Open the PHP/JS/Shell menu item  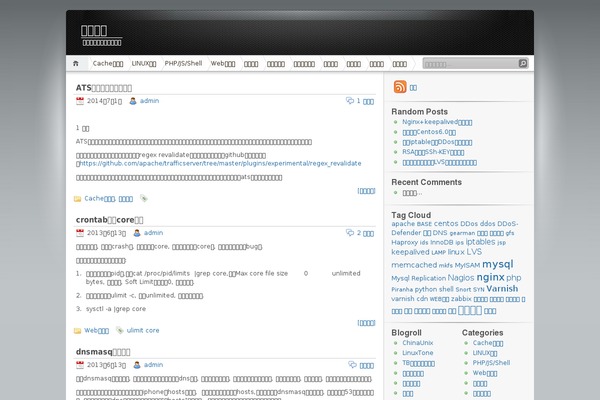pos(183,64)
